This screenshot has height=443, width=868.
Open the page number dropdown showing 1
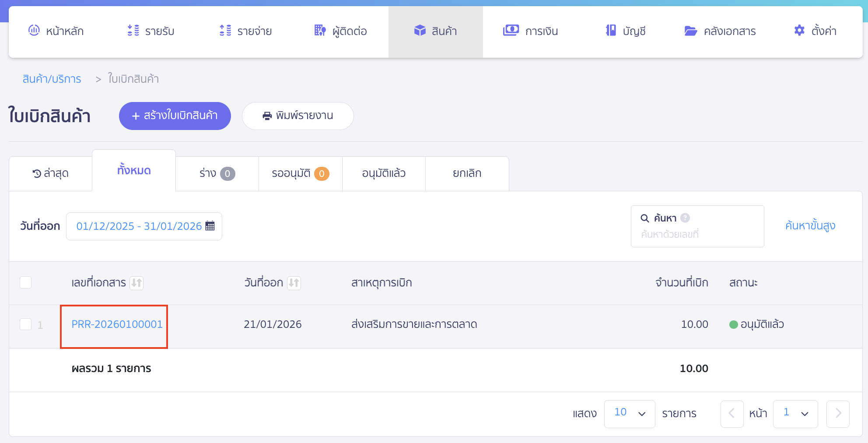point(795,413)
